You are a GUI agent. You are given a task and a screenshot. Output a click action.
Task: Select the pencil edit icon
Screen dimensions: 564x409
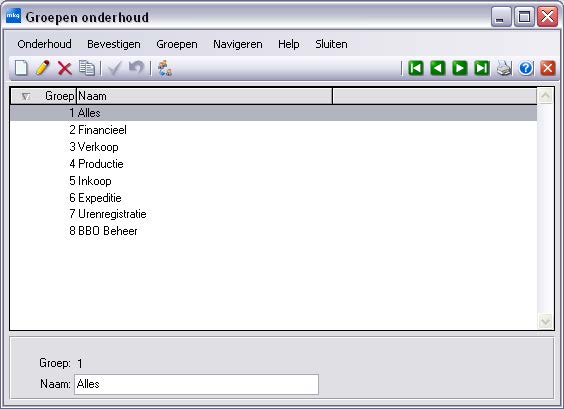coord(43,68)
